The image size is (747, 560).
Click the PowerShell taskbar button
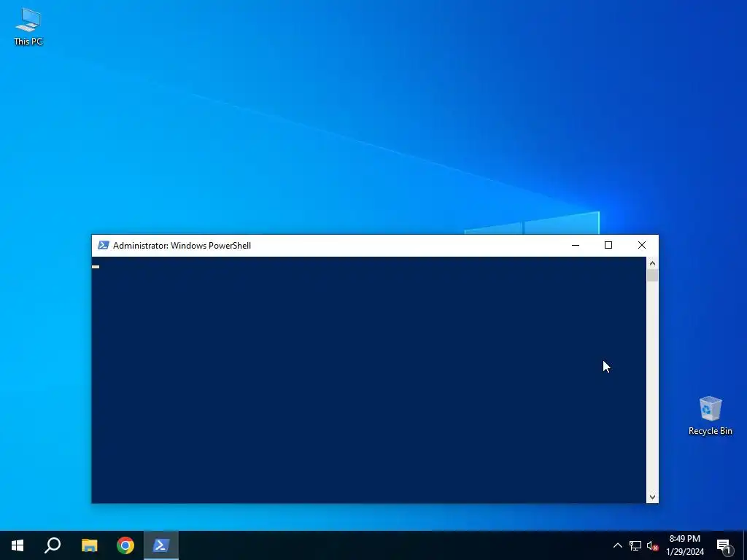161,545
